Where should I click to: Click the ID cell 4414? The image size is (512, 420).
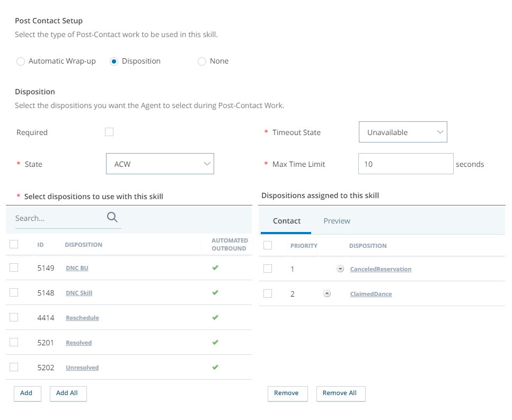46,318
